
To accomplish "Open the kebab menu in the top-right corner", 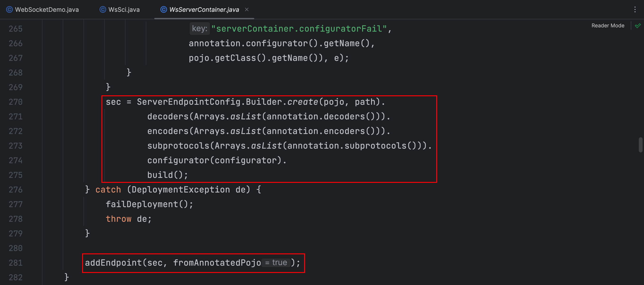I will (x=636, y=9).
